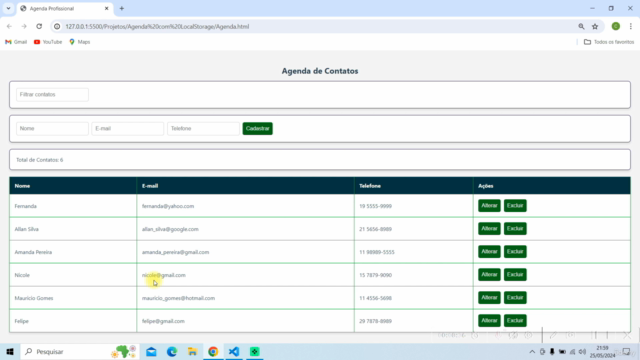Click Excluir for Allan Silva
The image size is (640, 360).
coord(515,229)
